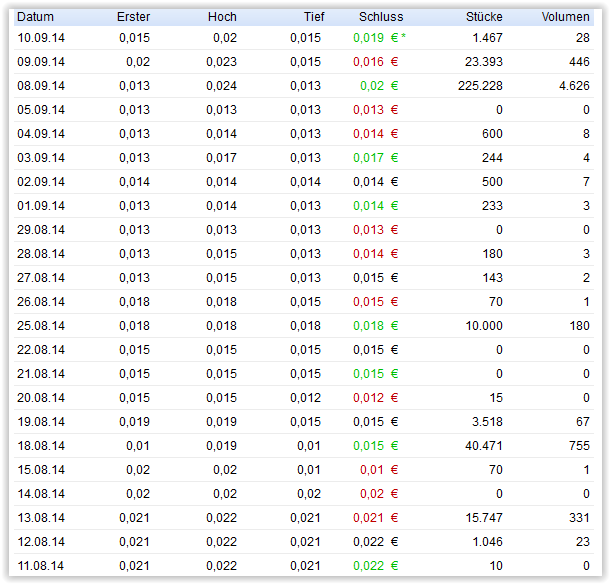
Task: Click the 15.747 Stücke value
Action: [484, 518]
